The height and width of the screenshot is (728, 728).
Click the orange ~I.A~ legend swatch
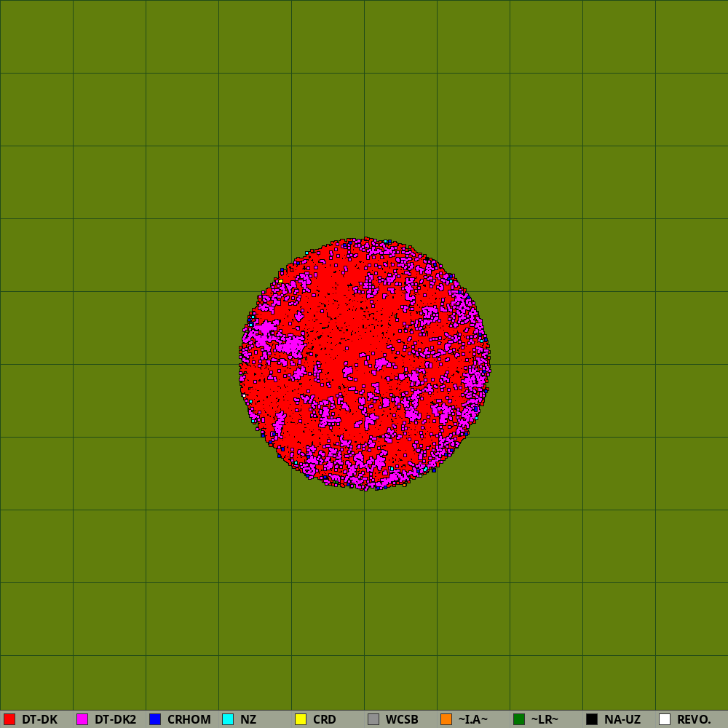pos(446,719)
